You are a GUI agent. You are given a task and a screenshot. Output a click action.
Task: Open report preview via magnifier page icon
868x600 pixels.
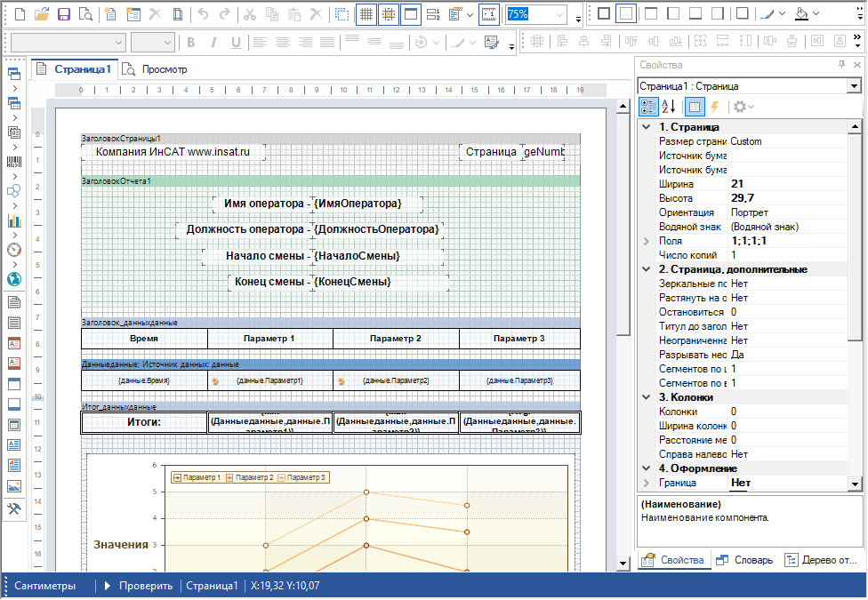[x=85, y=14]
